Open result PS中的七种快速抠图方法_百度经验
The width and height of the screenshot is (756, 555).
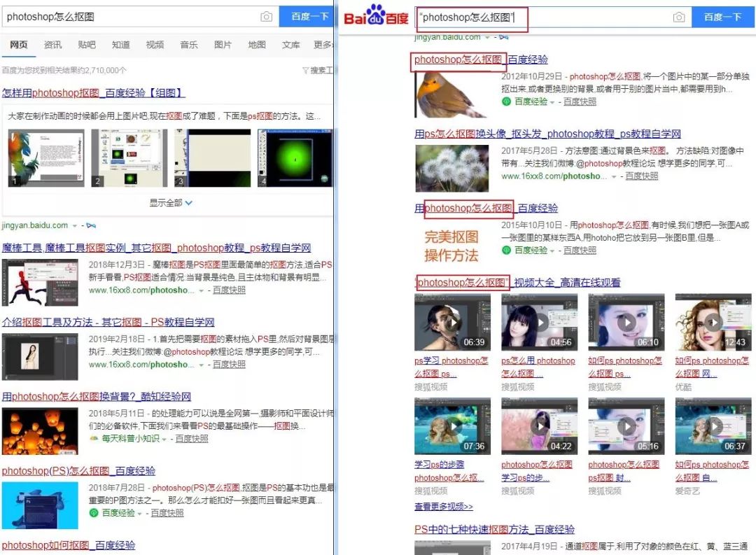[494, 529]
